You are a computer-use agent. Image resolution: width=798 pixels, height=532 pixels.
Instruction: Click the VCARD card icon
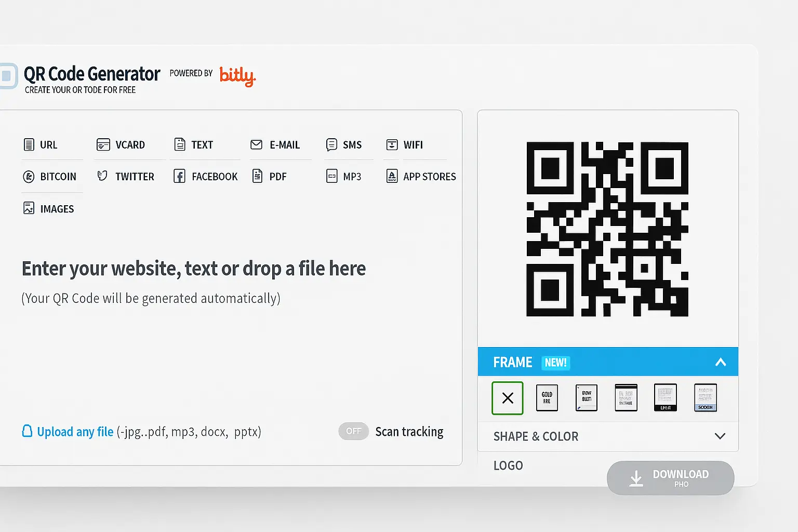point(103,144)
